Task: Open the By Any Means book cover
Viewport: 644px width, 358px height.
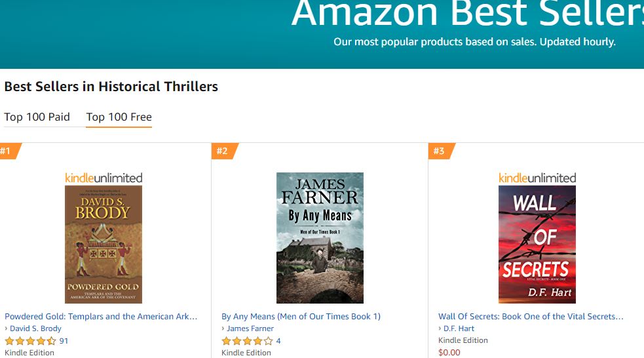Action: click(x=320, y=237)
